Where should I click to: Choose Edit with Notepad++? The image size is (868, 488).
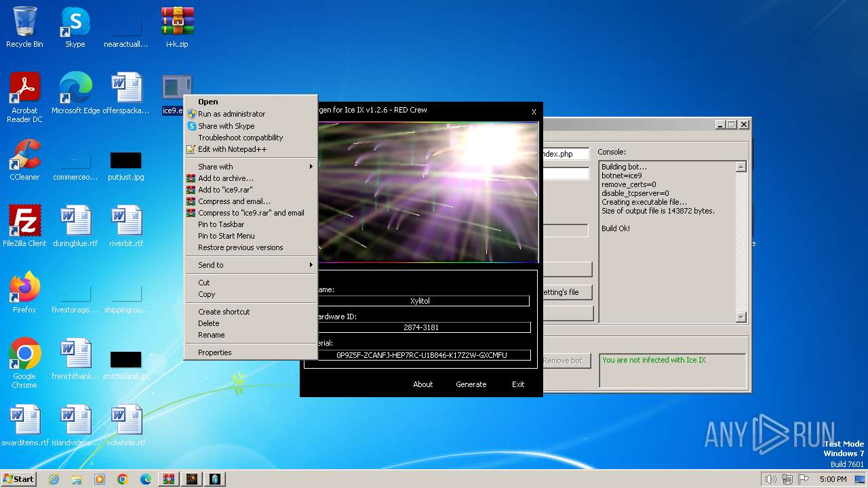(x=251, y=149)
